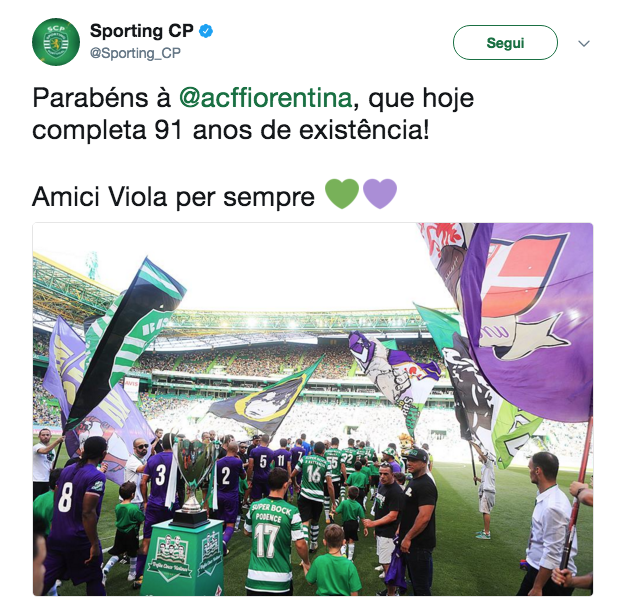Open the @Sporting_CP handle link

coord(135,53)
